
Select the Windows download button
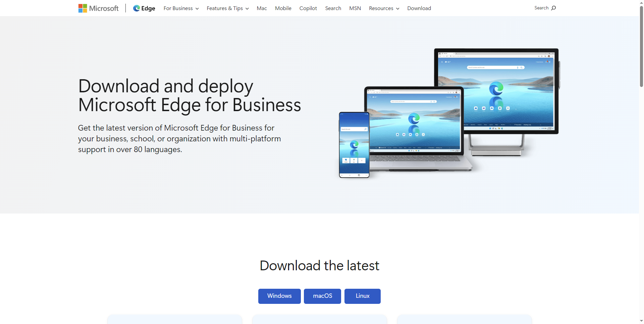pyautogui.click(x=279, y=296)
